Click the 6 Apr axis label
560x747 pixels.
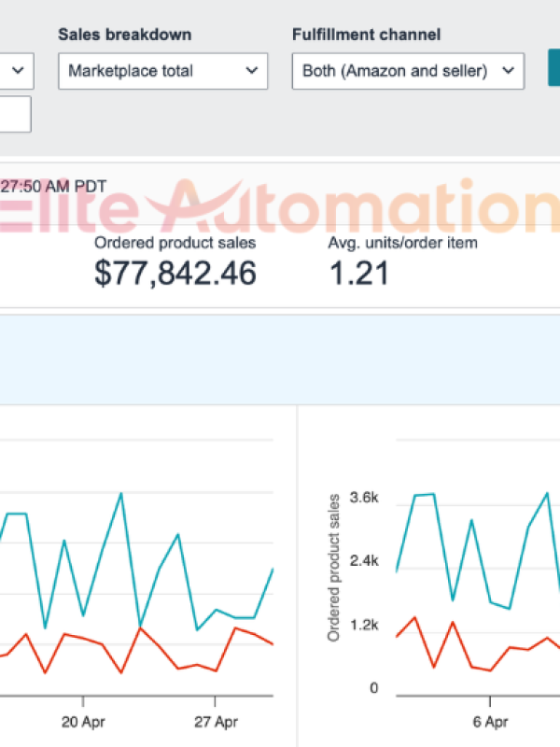[490, 722]
